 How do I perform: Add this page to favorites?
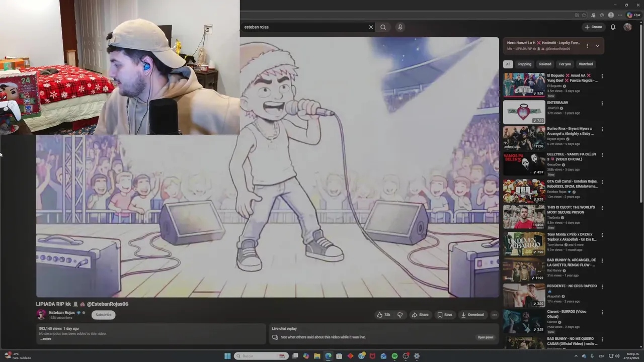(x=584, y=15)
